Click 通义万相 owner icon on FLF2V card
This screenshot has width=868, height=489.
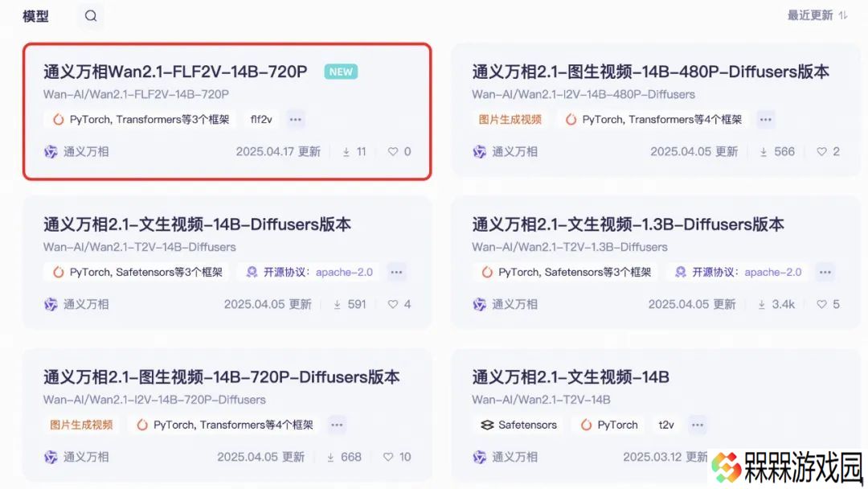51,152
